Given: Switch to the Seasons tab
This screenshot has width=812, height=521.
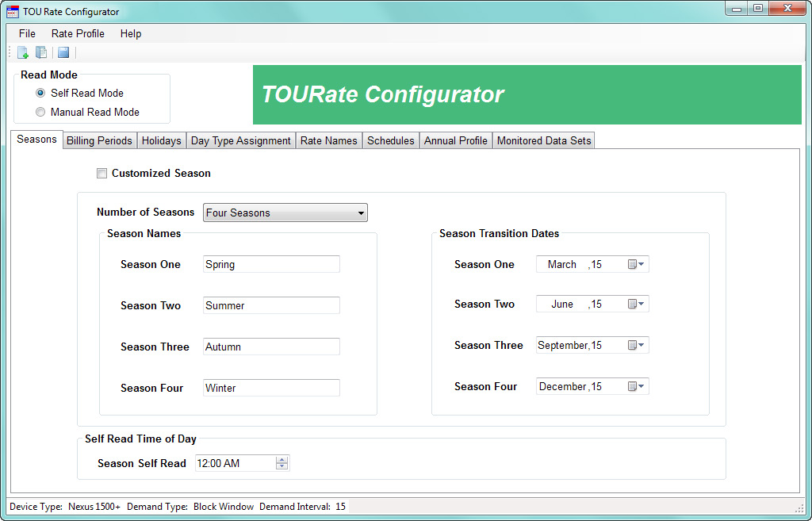Looking at the screenshot, I should [x=36, y=140].
